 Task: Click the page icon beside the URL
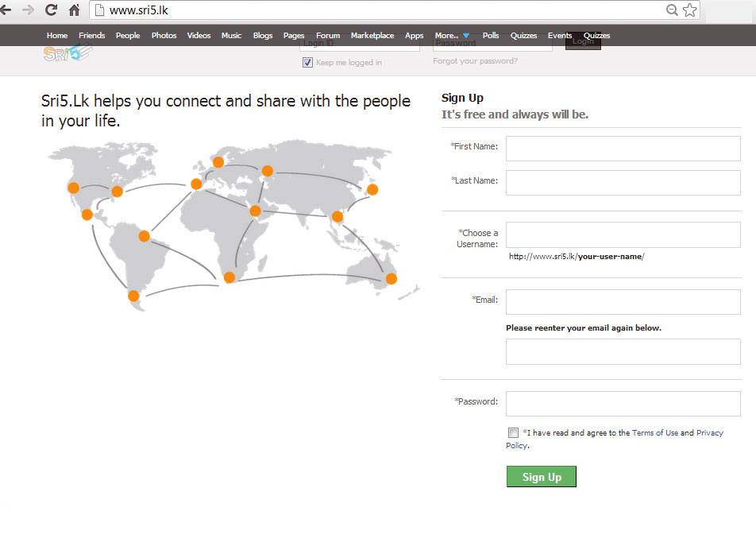coord(99,10)
